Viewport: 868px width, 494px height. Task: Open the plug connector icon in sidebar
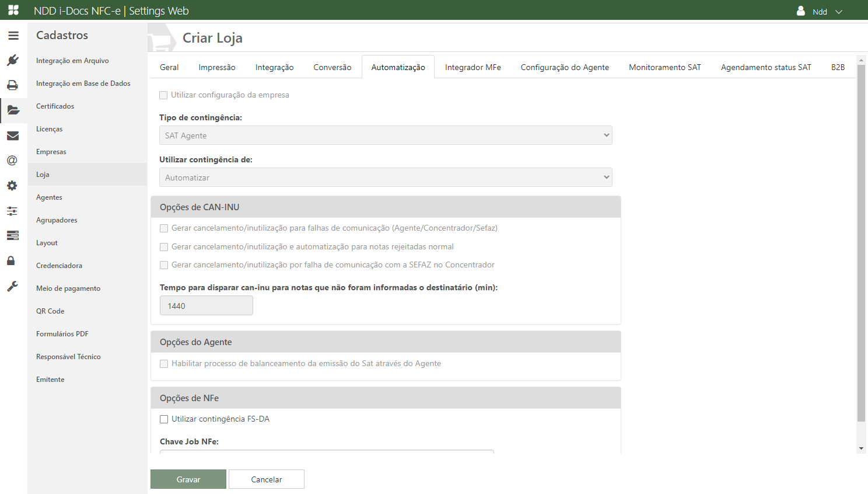coord(13,60)
